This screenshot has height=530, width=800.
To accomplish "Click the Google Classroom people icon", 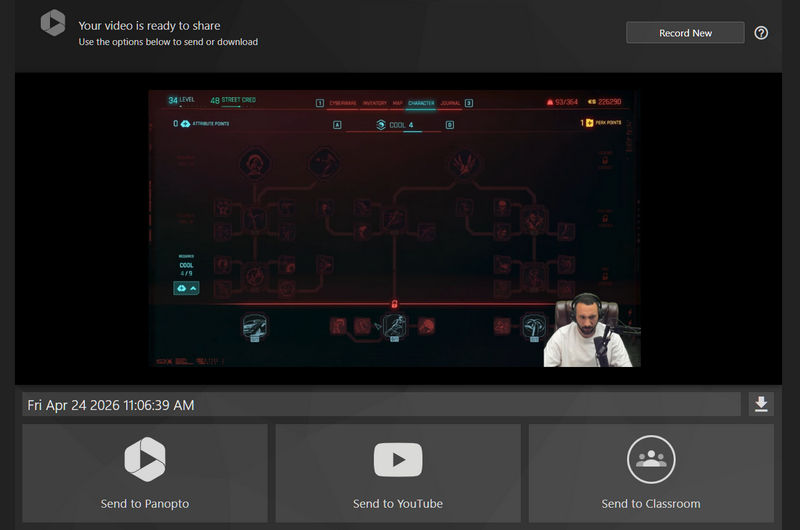I will click(651, 460).
